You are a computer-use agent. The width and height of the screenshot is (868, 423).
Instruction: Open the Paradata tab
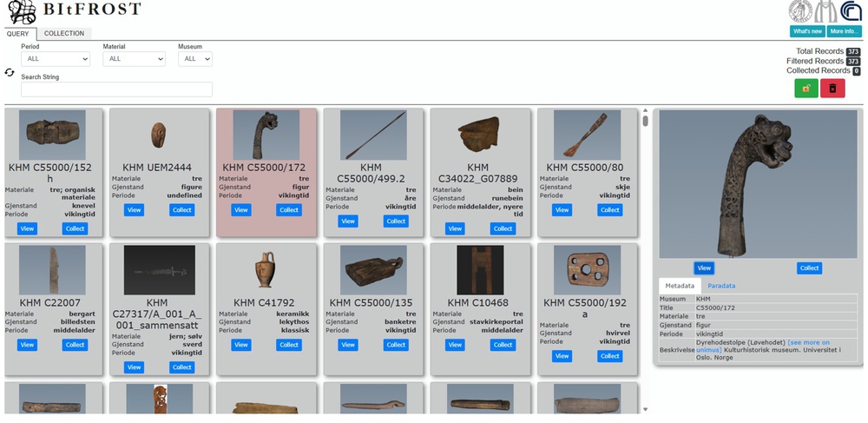(x=721, y=286)
